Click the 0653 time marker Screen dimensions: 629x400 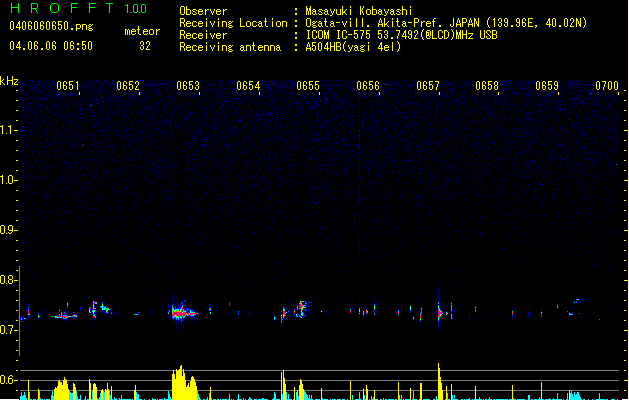pyautogui.click(x=188, y=86)
